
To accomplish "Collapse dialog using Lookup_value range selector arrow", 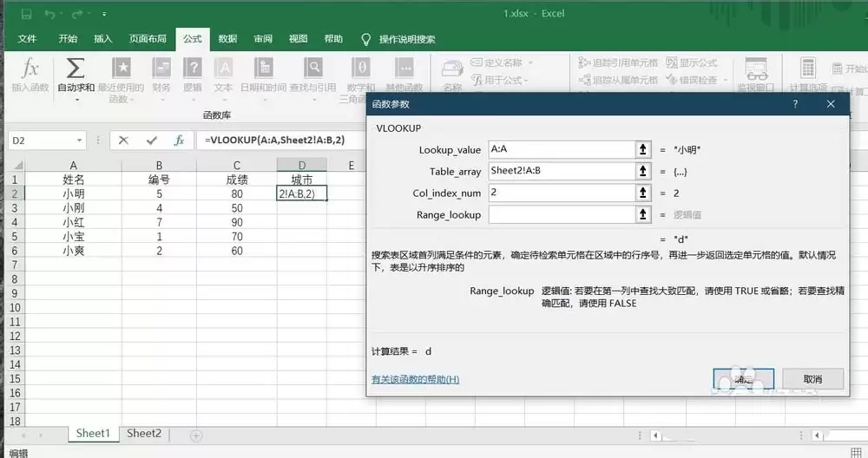I will [x=642, y=149].
